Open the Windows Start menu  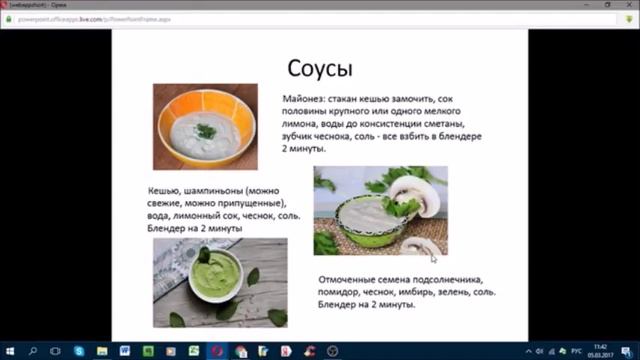10,351
